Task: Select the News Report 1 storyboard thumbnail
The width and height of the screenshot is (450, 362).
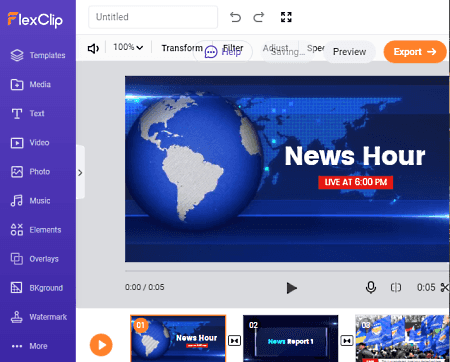Action: click(x=290, y=338)
